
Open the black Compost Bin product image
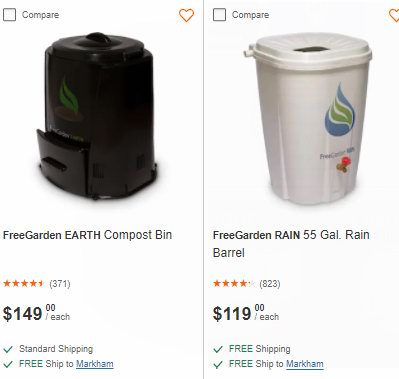click(97, 116)
